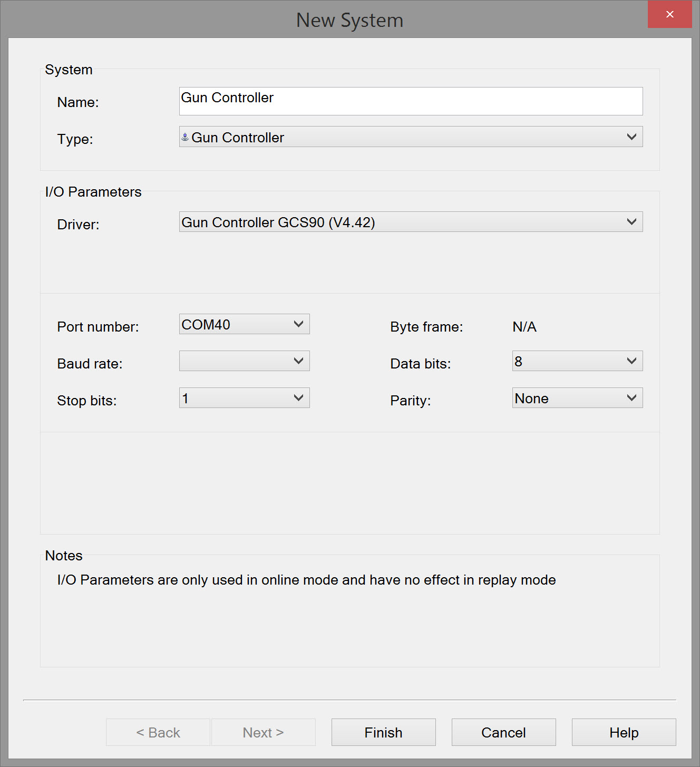Click the Data bits chevron arrow
The height and width of the screenshot is (767, 700).
631,361
